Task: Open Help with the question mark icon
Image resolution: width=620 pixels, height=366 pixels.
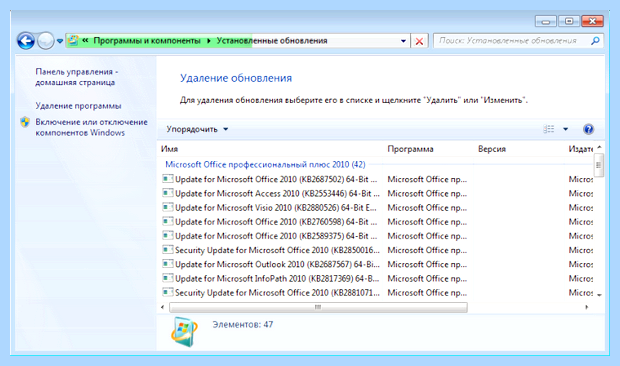Action: (588, 129)
